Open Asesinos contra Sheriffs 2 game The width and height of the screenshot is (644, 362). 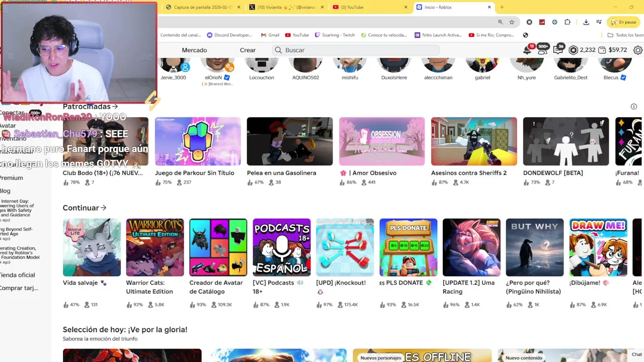click(474, 141)
